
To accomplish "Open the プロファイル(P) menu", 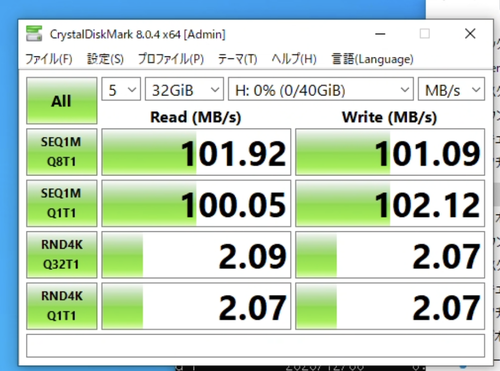I will (171, 59).
